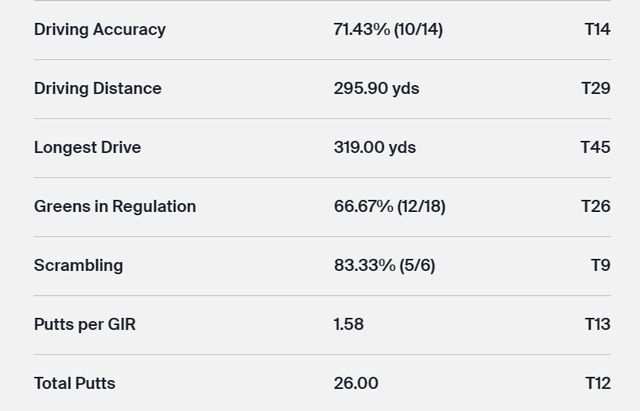The width and height of the screenshot is (640, 411).
Task: Select the 71.43% (10/14) driving accuracy value
Action: tap(388, 29)
